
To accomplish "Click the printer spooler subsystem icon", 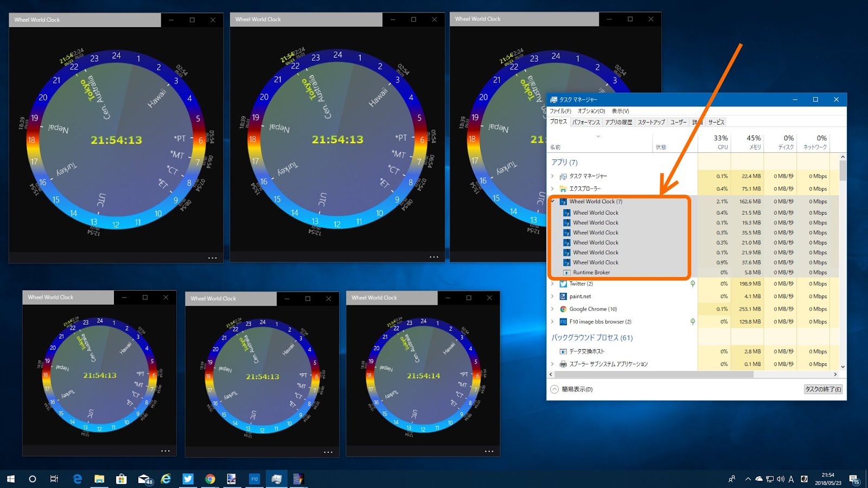I will coord(562,364).
